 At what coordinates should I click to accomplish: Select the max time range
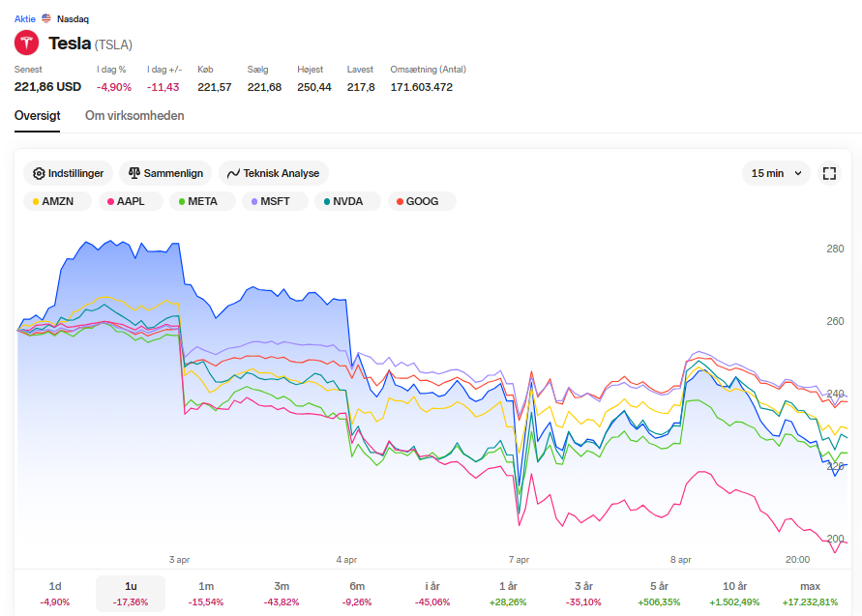click(x=811, y=594)
